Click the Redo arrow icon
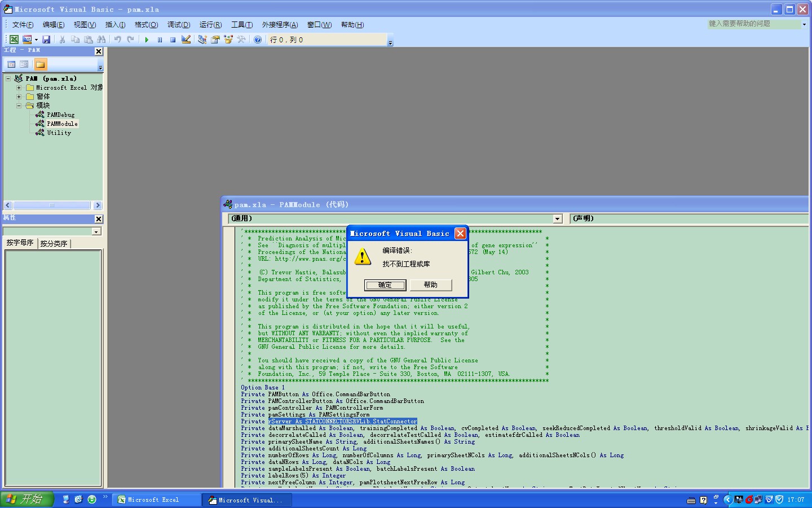 click(x=131, y=40)
